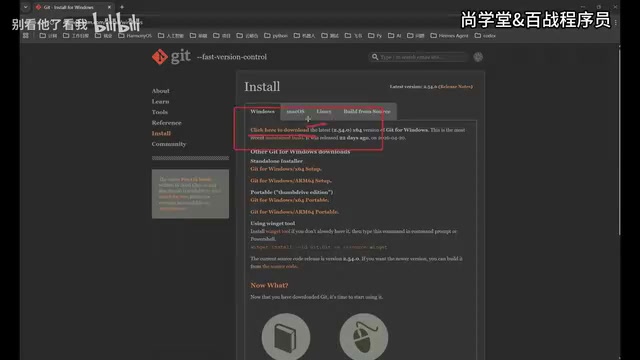The image size is (640, 360).
Task: Click the page vertical scrollbar
Action: point(619,141)
